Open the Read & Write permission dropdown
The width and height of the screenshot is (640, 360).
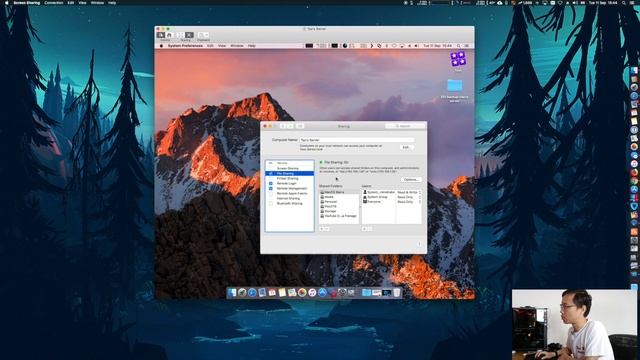[x=409, y=192]
